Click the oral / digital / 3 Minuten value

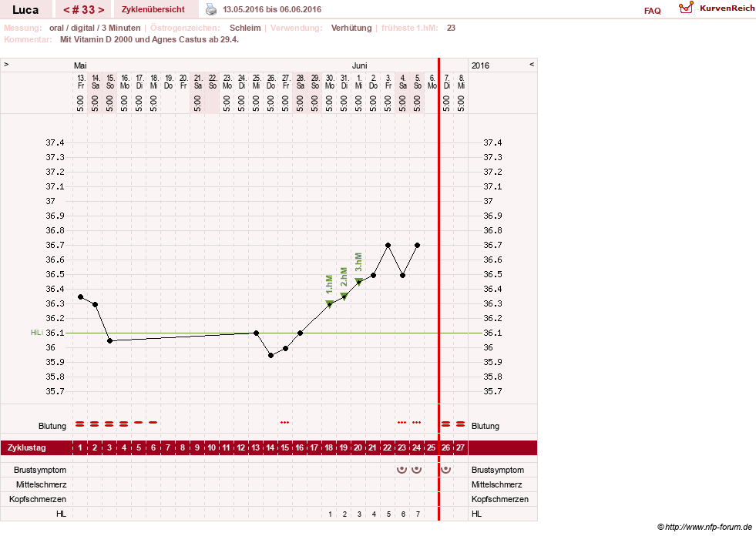click(95, 28)
